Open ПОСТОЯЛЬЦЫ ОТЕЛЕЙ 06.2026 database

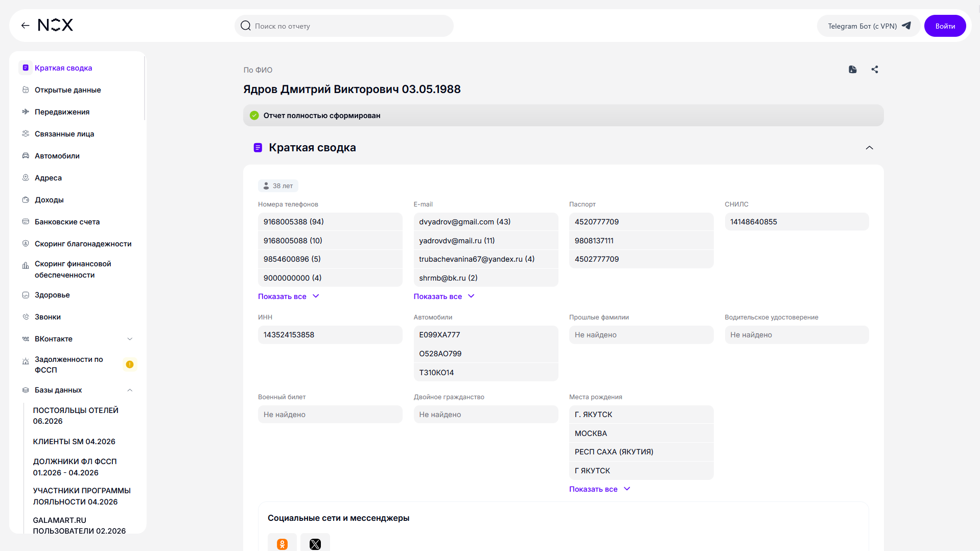(x=76, y=416)
